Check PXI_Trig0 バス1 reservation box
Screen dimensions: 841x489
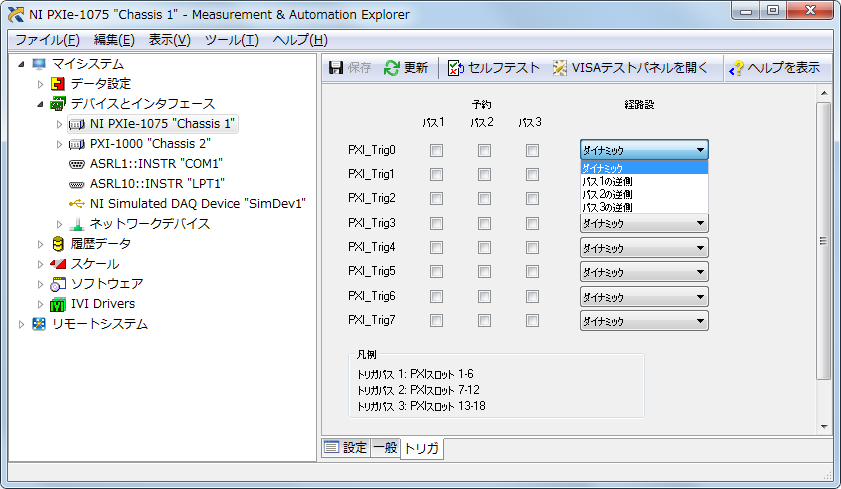coord(437,151)
